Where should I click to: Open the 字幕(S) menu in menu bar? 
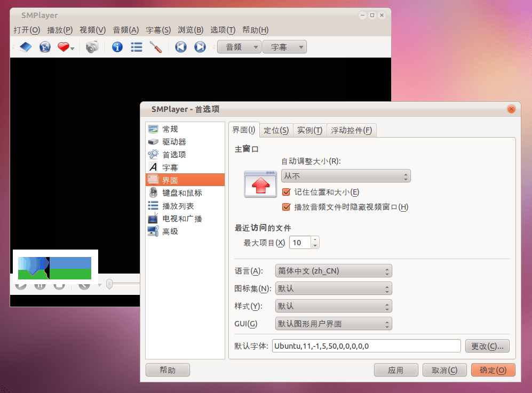click(x=158, y=30)
